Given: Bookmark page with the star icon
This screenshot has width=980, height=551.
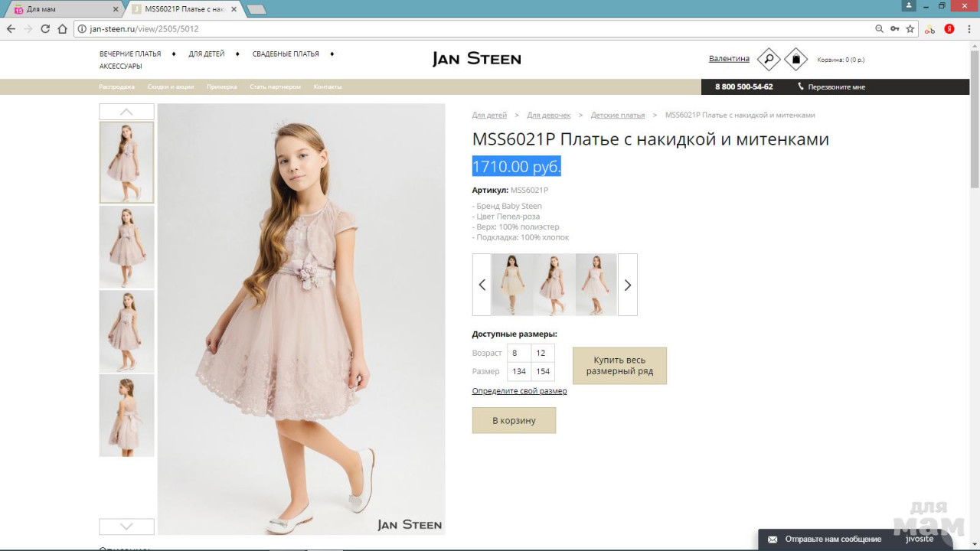Looking at the screenshot, I should coord(910,29).
